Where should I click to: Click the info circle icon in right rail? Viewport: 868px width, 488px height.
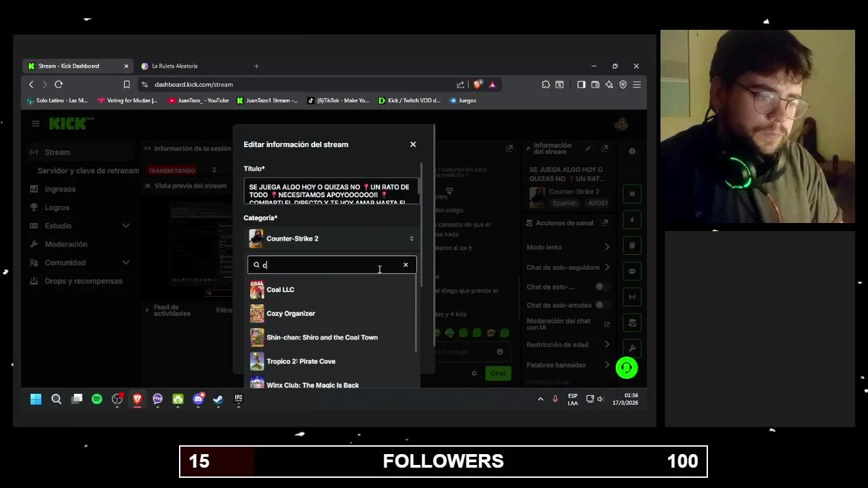(x=632, y=151)
